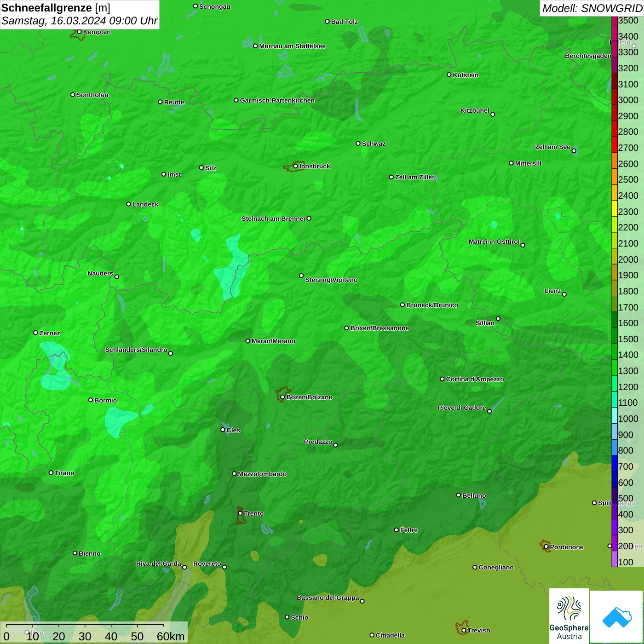Click the Garmisch-Partenkirchen label
Viewport: 644px width, 644px height.
point(277,100)
